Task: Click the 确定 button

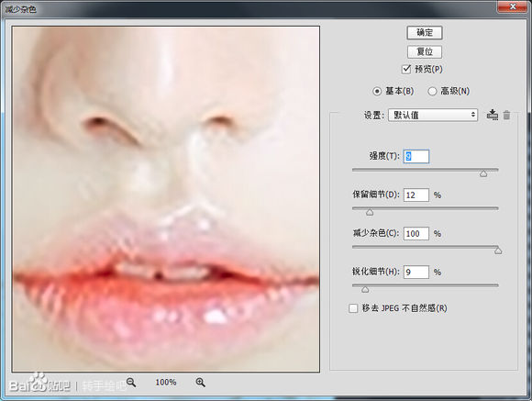Action: pos(425,33)
